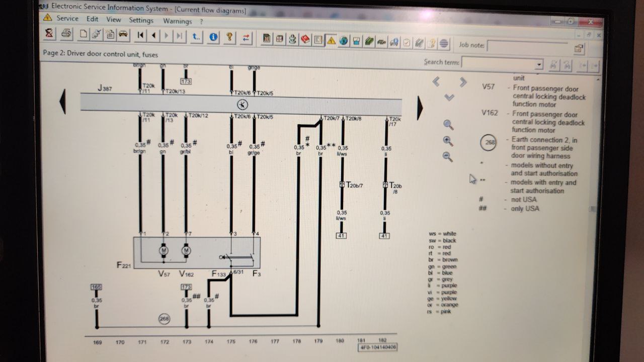Go to first page with skip-back arrow

140,35
